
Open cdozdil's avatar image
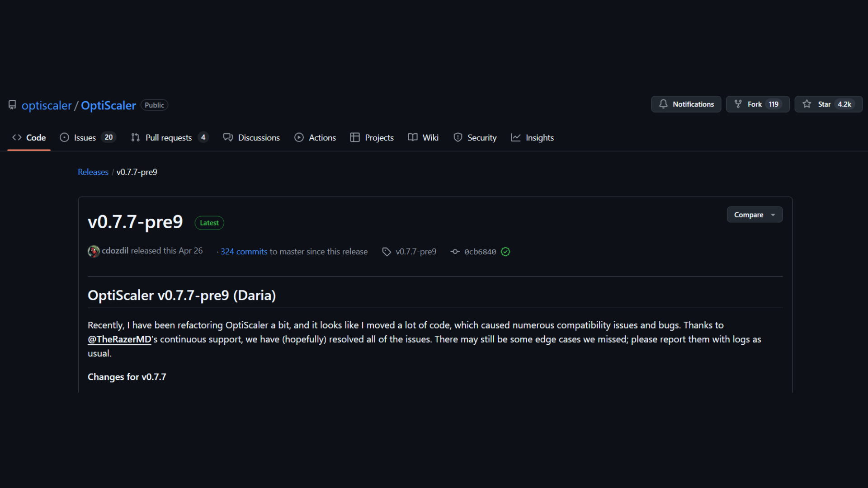[x=94, y=251]
